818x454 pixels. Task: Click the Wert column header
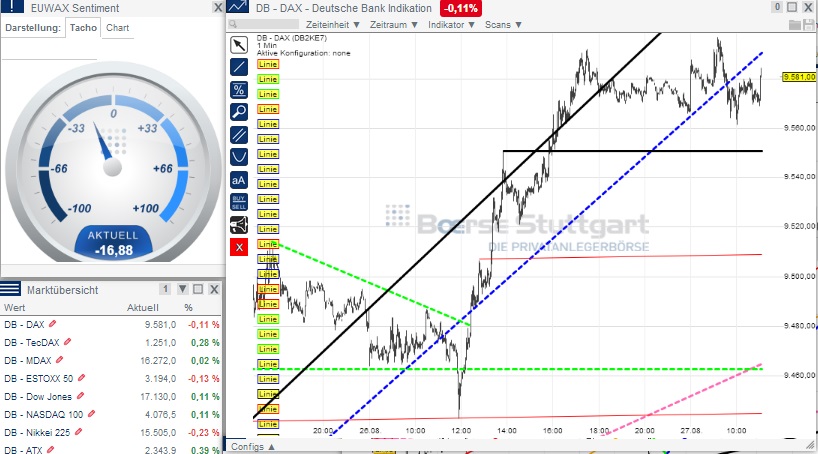pyautogui.click(x=15, y=307)
